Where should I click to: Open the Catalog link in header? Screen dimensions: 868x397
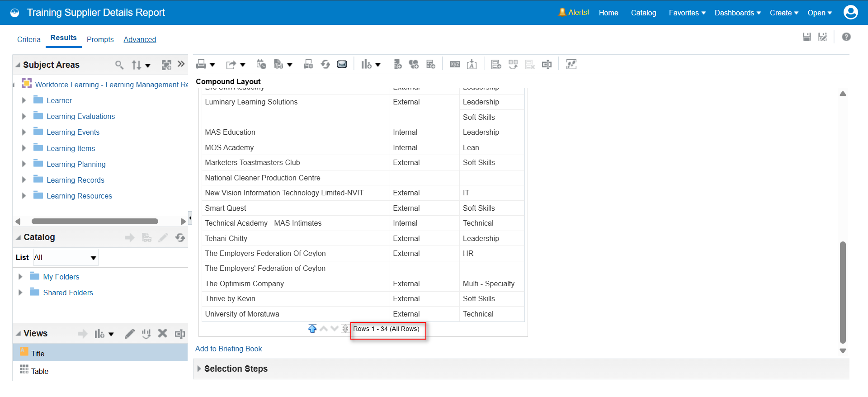(644, 13)
